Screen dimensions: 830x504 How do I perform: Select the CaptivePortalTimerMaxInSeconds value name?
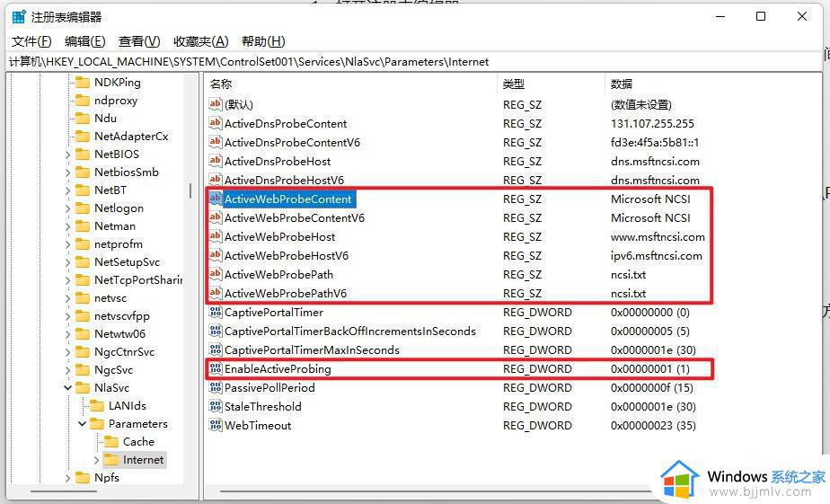click(x=312, y=350)
